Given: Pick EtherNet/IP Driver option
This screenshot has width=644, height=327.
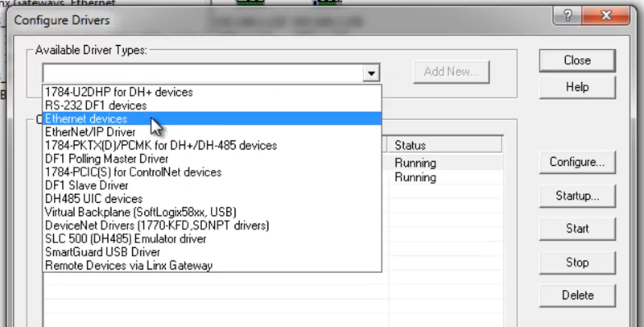Looking at the screenshot, I should coord(212,132).
